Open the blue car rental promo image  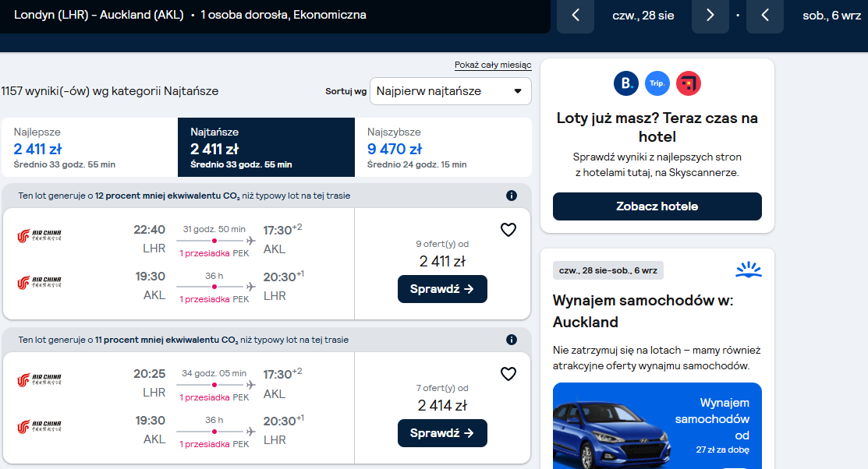(x=657, y=426)
